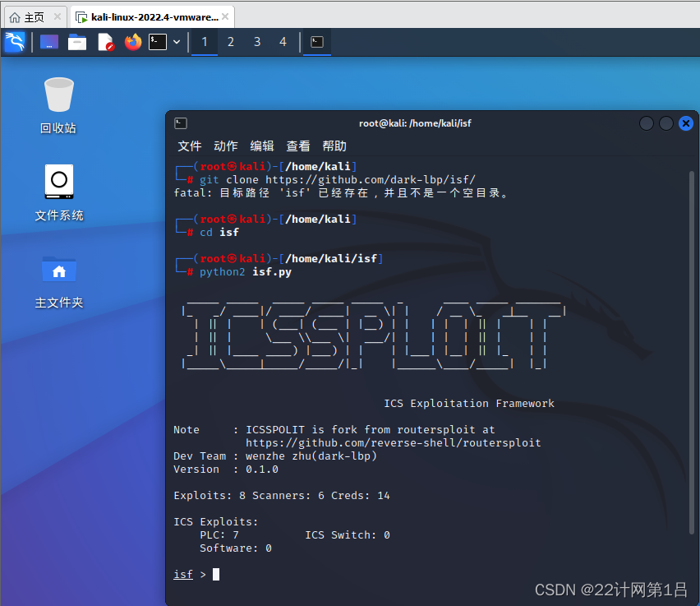Viewport: 700px width, 606px height.
Task: Open the 查看 menu
Action: click(x=297, y=146)
